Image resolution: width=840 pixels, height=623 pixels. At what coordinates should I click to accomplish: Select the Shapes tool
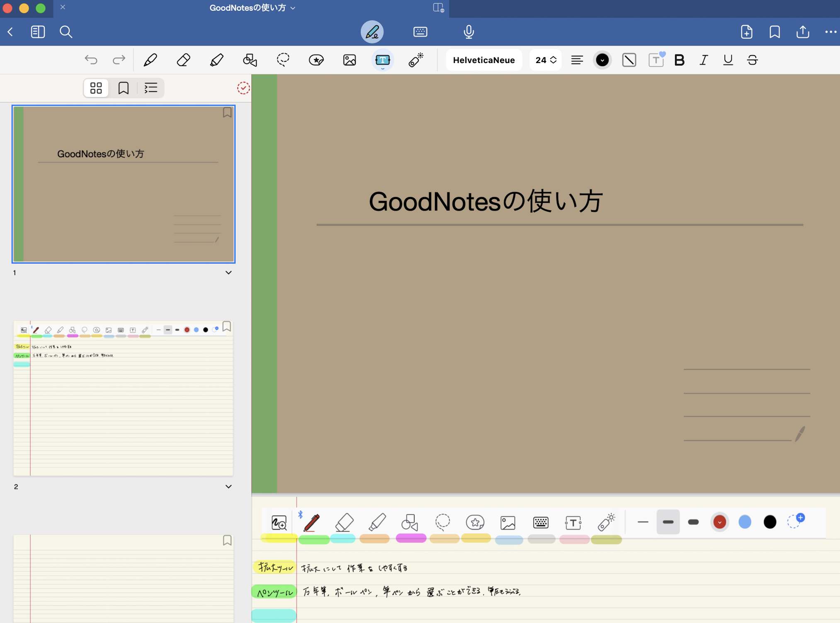pos(250,60)
